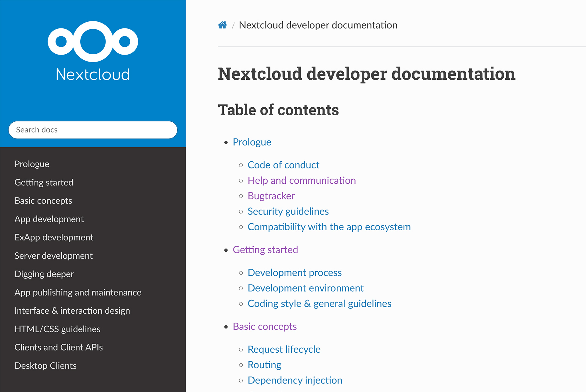
Task: Open Desktop Clients from the sidebar
Action: [x=45, y=365]
